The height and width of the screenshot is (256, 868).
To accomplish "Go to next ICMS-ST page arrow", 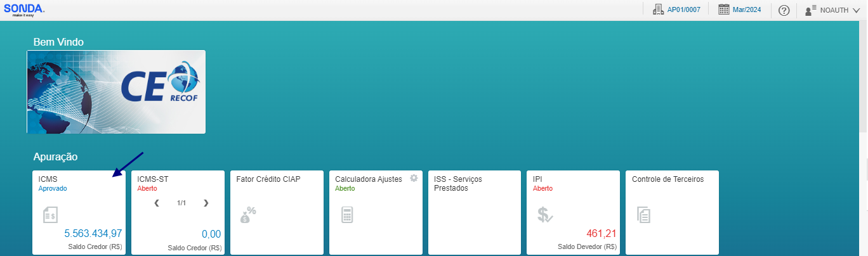I will [x=206, y=203].
